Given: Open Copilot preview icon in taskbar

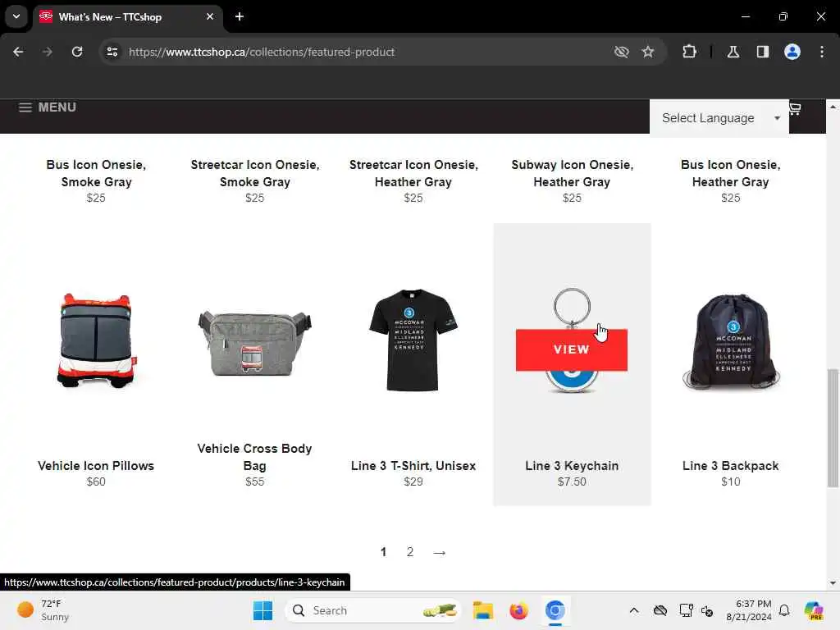Looking at the screenshot, I should coord(813,610).
